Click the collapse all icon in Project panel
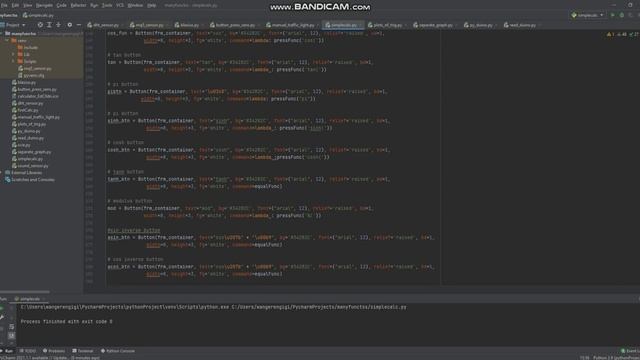 (58, 25)
